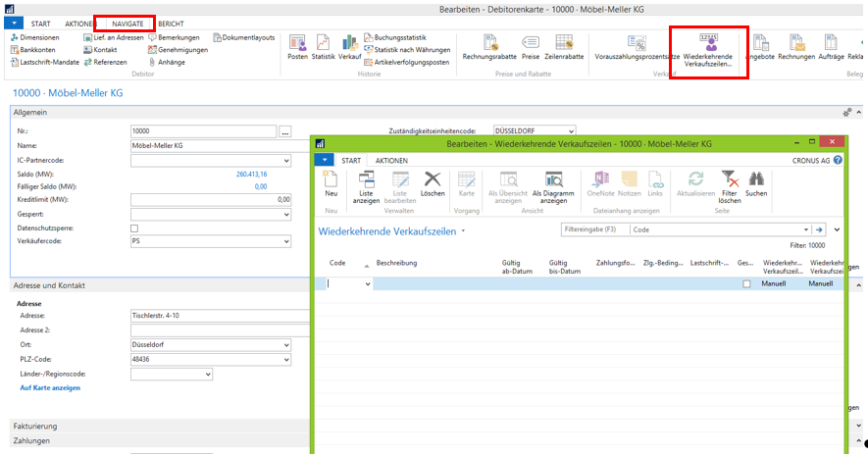The height and width of the screenshot is (456, 868).
Task: Open Anhänge in the ribbon
Action: click(167, 62)
